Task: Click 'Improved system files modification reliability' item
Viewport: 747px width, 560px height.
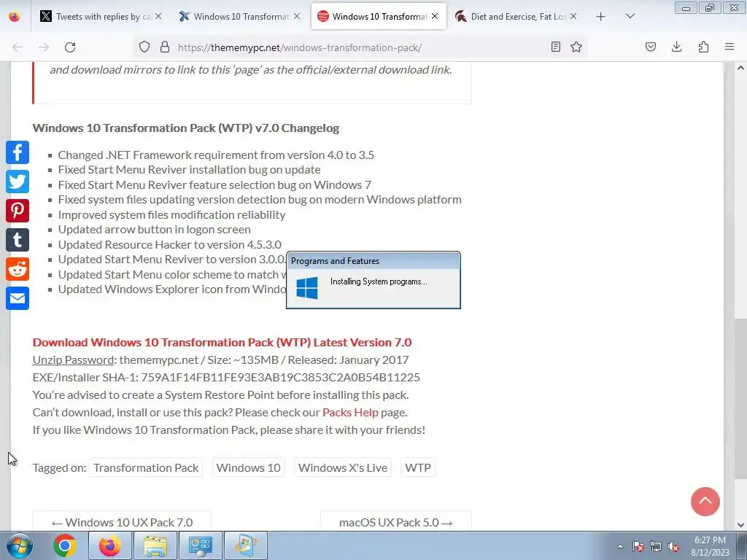Action: [172, 214]
